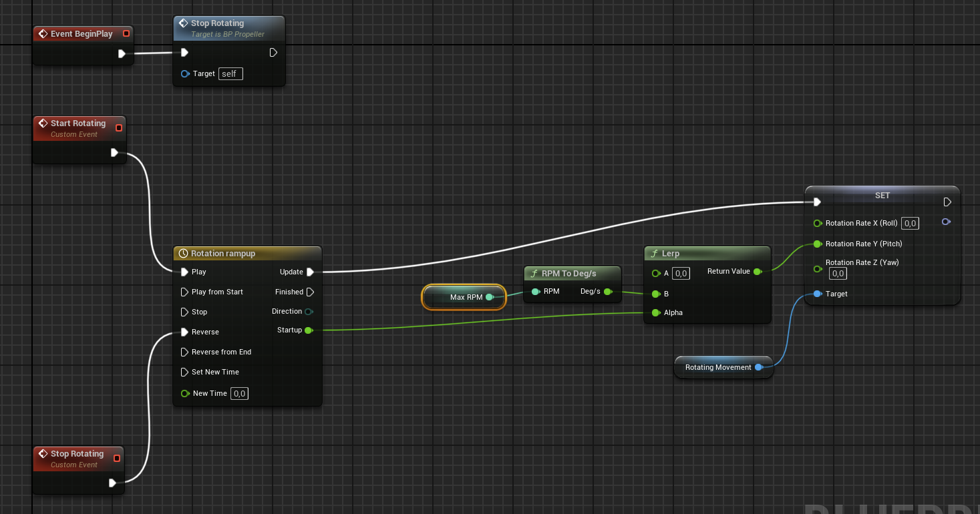Select the Rotating Movement component node label
980x514 pixels.
718,367
